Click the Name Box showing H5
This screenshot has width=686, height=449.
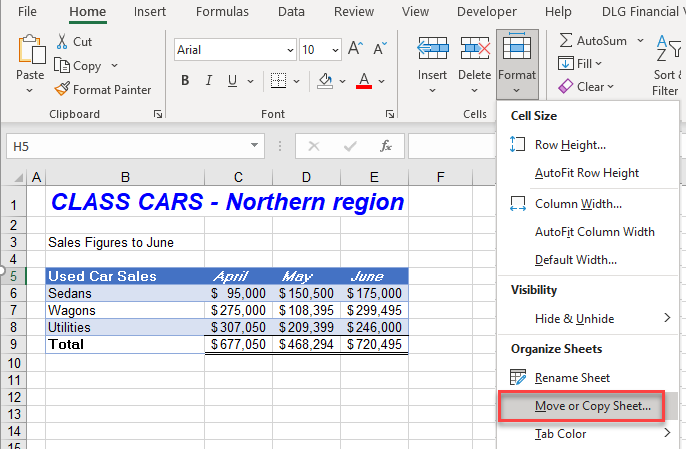60,146
